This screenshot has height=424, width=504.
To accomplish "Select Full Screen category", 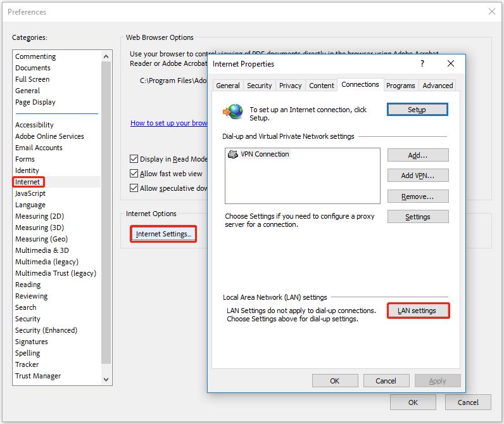I will [x=32, y=79].
